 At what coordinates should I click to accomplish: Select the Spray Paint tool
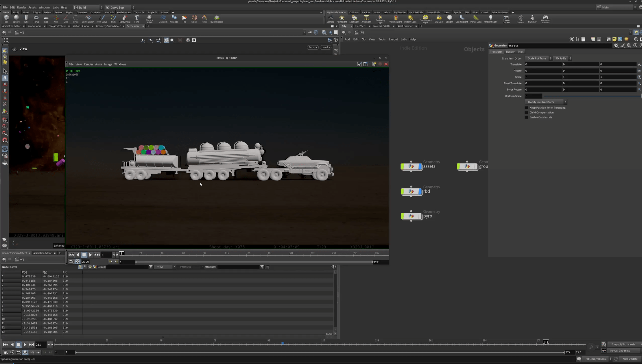125,19
